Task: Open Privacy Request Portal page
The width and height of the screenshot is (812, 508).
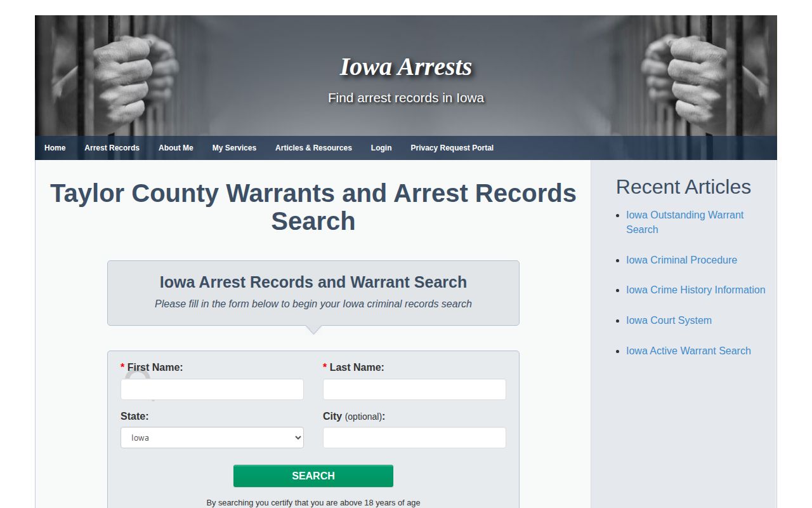Action: point(452,148)
